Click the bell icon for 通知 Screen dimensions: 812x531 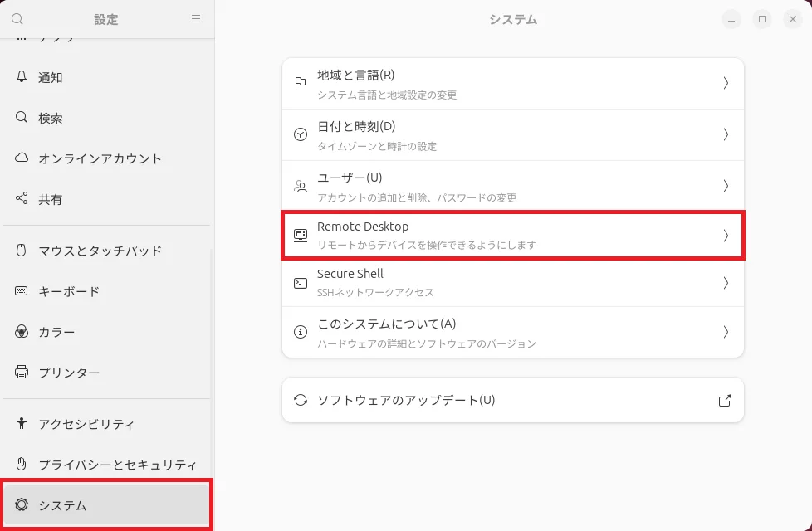pos(22,77)
